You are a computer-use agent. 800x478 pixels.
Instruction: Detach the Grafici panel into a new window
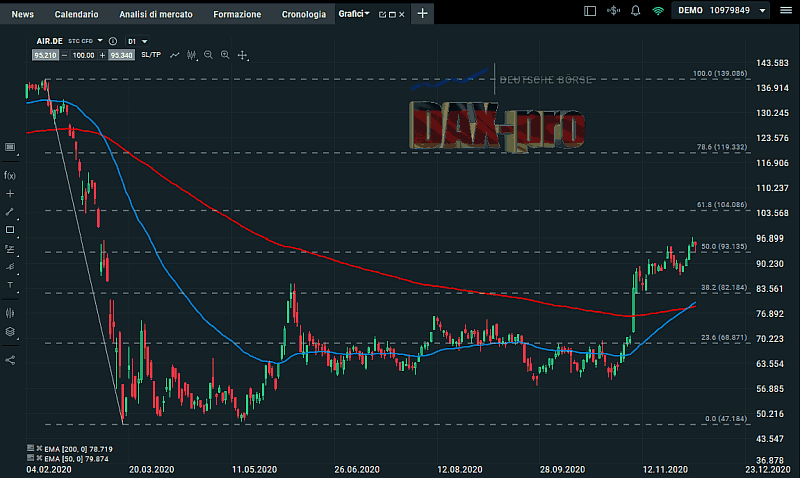point(382,15)
